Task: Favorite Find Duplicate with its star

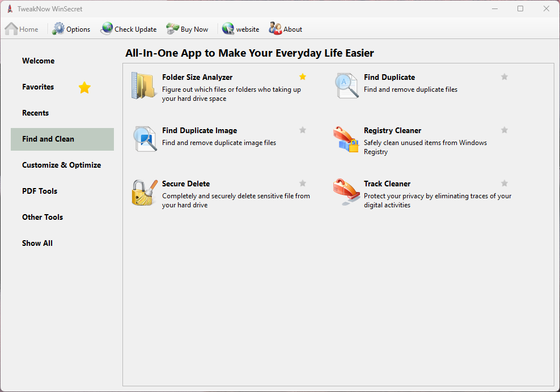Action: (504, 77)
